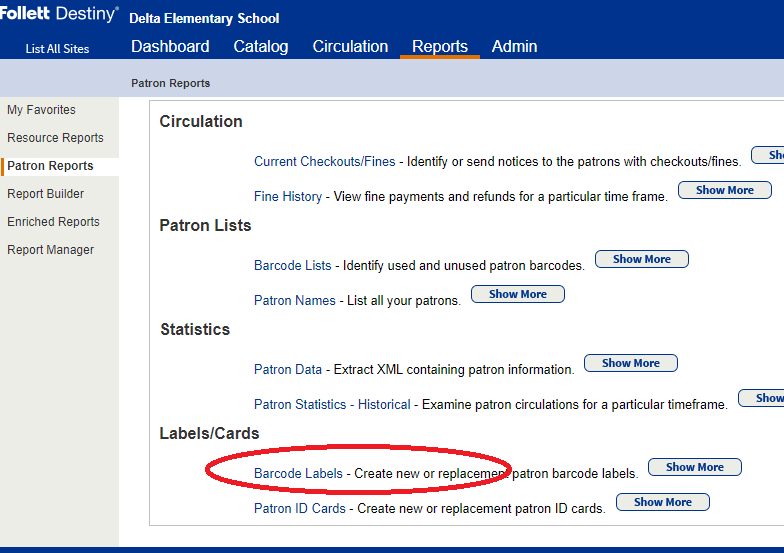Select the Reports tab
This screenshot has height=553, width=784.
pos(440,46)
